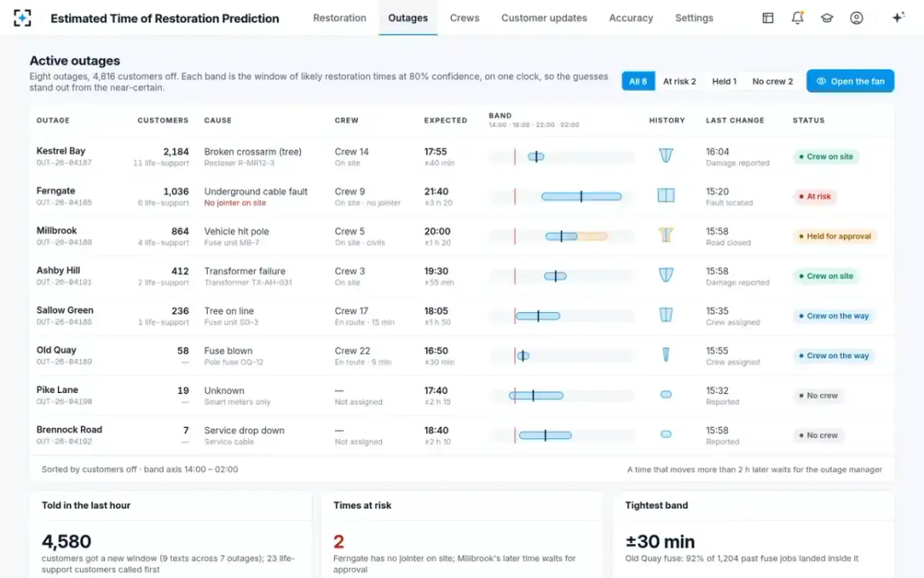Image resolution: width=924 pixels, height=578 pixels.
Task: Click Brennock Road No crew status
Action: [x=818, y=435]
